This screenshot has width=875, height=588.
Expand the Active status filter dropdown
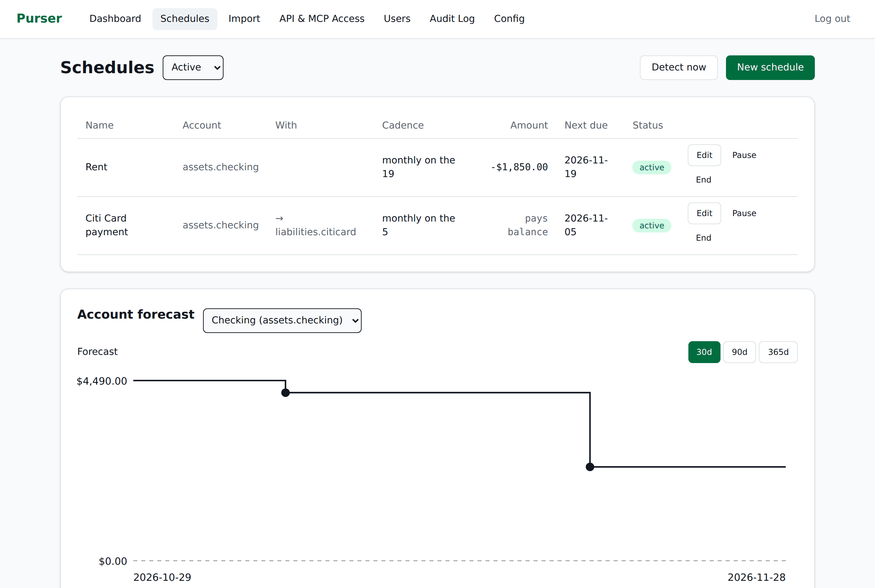pos(193,67)
